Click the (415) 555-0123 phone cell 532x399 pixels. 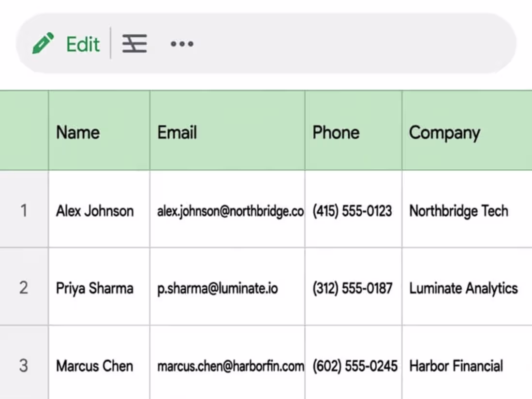pos(354,209)
